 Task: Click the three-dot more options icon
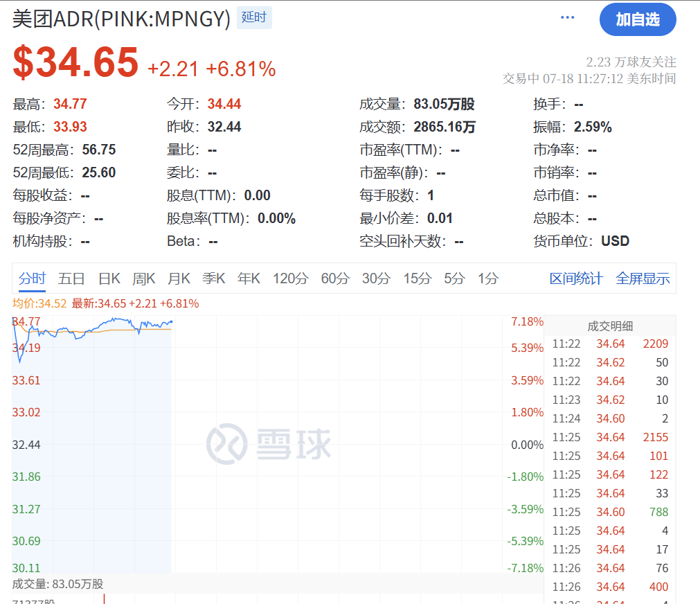coord(567,18)
